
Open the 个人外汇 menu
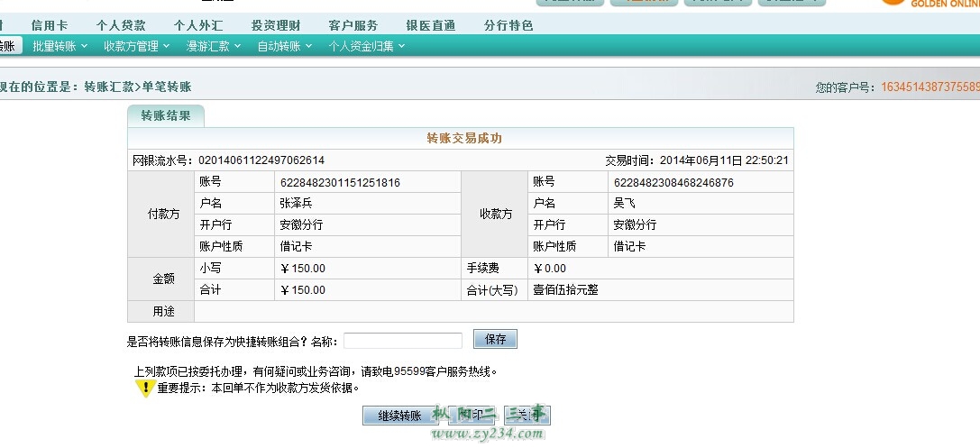(198, 25)
